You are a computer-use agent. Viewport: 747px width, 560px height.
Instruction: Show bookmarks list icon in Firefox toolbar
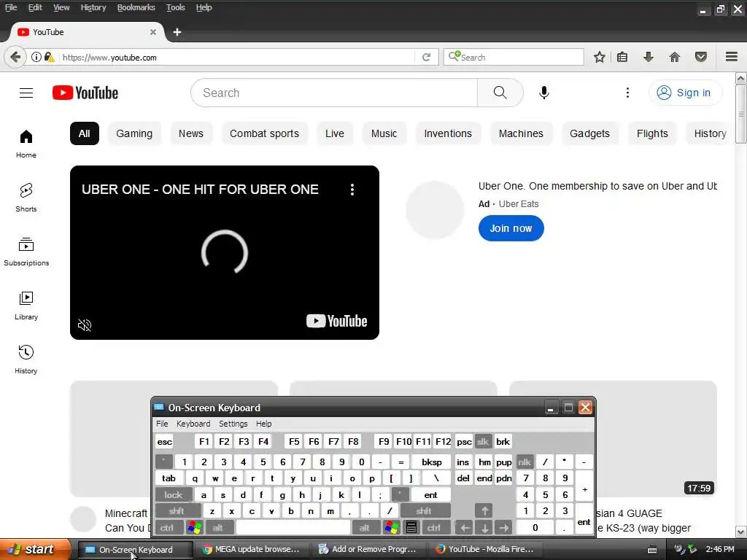pyautogui.click(x=622, y=57)
